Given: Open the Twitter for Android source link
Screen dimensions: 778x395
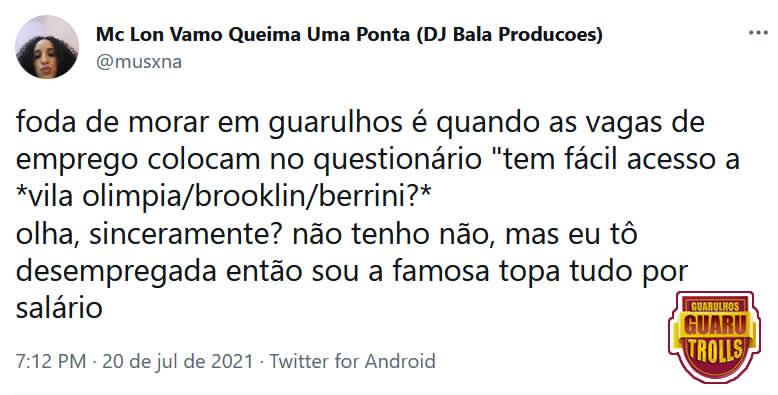Looking at the screenshot, I should coord(352,361).
